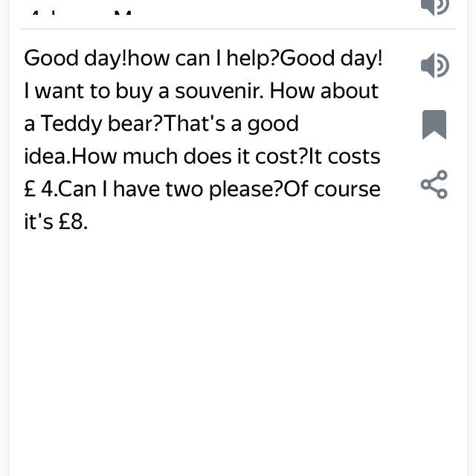Click the empty white area below the translation

click(x=238, y=350)
